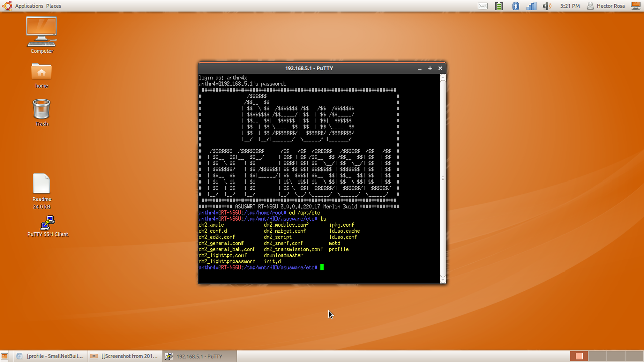The height and width of the screenshot is (362, 644).
Task: Open the volume speaker control
Action: (547, 6)
